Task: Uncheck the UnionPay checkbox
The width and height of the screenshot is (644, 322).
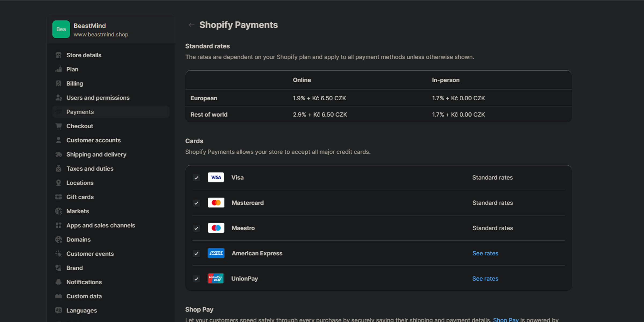Action: (196, 279)
